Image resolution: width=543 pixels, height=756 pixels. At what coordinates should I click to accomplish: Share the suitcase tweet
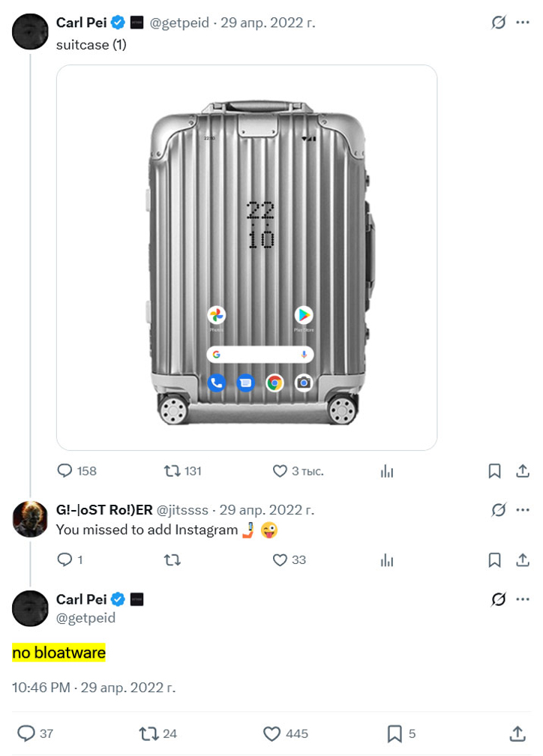coord(523,471)
